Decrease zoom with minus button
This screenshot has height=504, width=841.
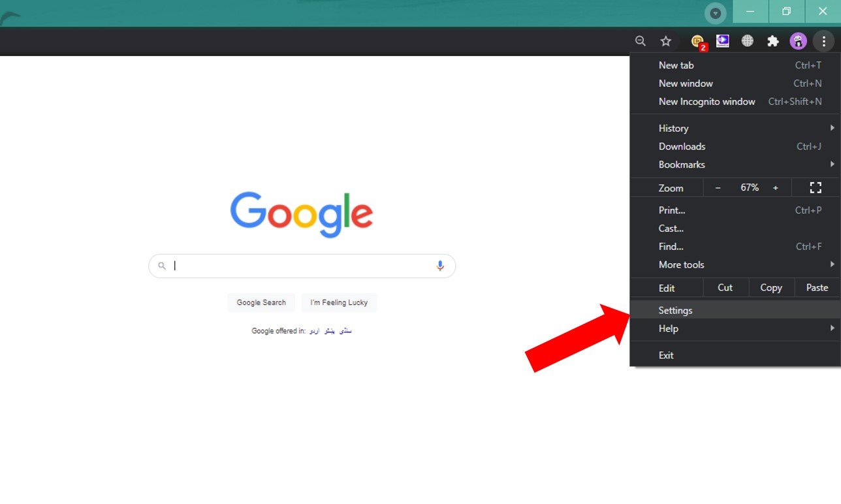coord(718,188)
